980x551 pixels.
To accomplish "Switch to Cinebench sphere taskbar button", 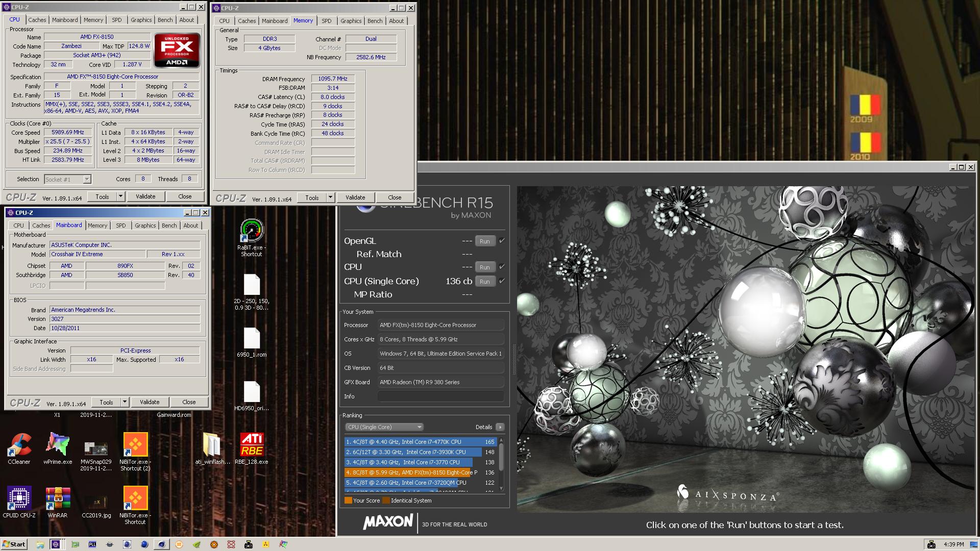I will pyautogui.click(x=162, y=544).
